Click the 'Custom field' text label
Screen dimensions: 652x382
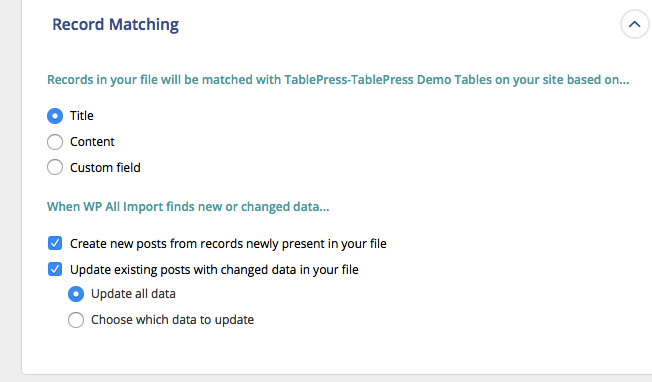(x=105, y=168)
